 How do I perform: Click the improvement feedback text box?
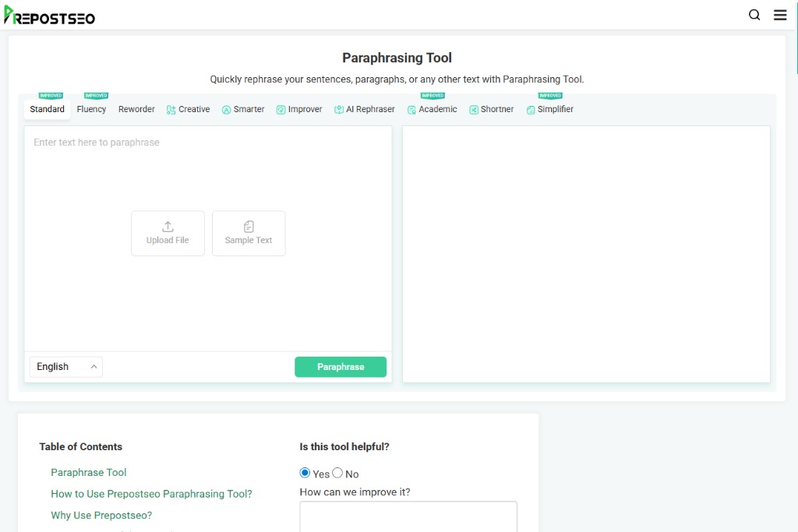coord(408,518)
